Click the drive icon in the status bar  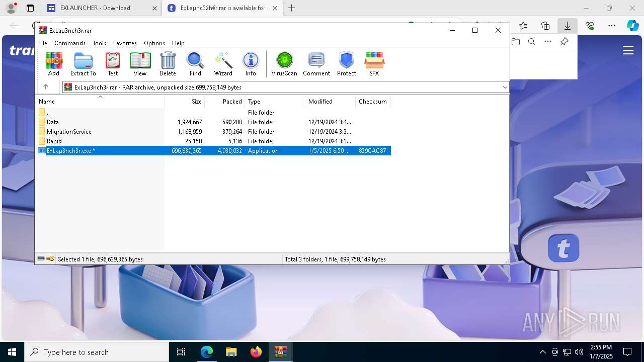tap(41, 259)
